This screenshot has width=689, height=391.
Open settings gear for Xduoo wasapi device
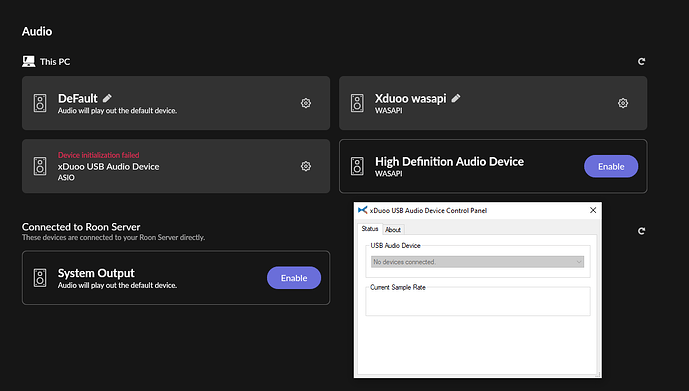tap(623, 103)
